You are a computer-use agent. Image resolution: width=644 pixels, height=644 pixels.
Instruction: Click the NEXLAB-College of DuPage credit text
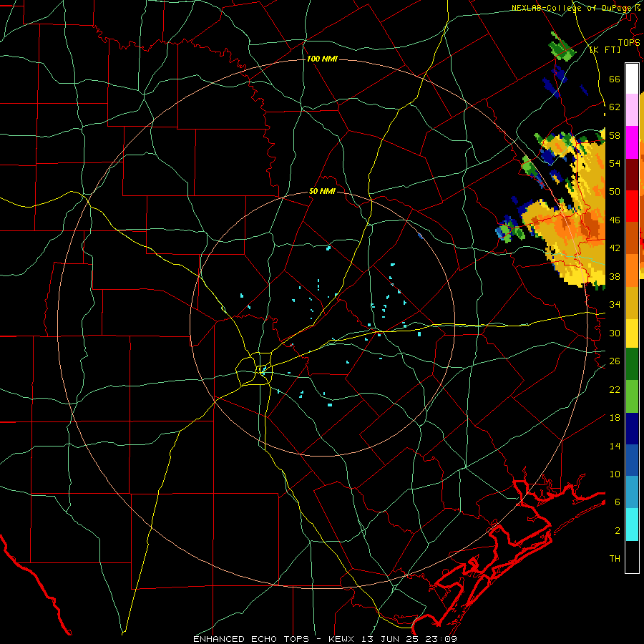(575, 8)
